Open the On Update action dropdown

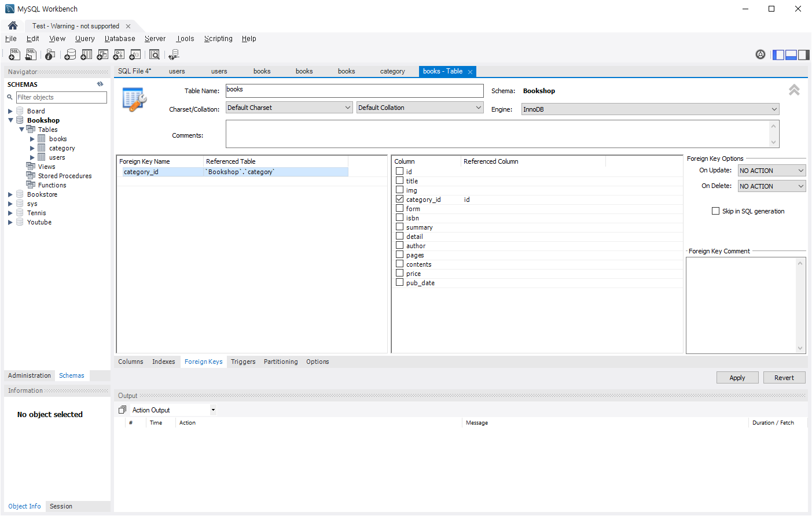771,171
